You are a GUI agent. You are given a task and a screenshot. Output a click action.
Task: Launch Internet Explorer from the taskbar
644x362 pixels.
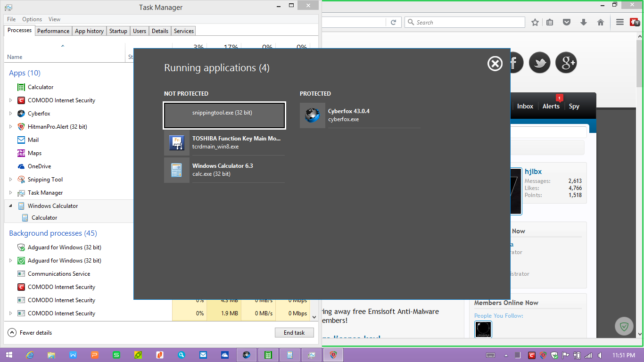(30, 355)
